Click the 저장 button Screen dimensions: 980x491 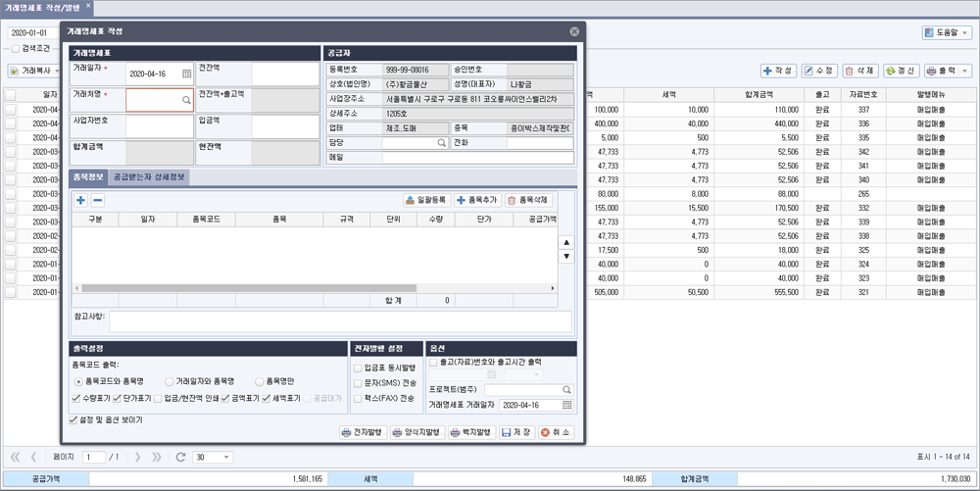[516, 432]
